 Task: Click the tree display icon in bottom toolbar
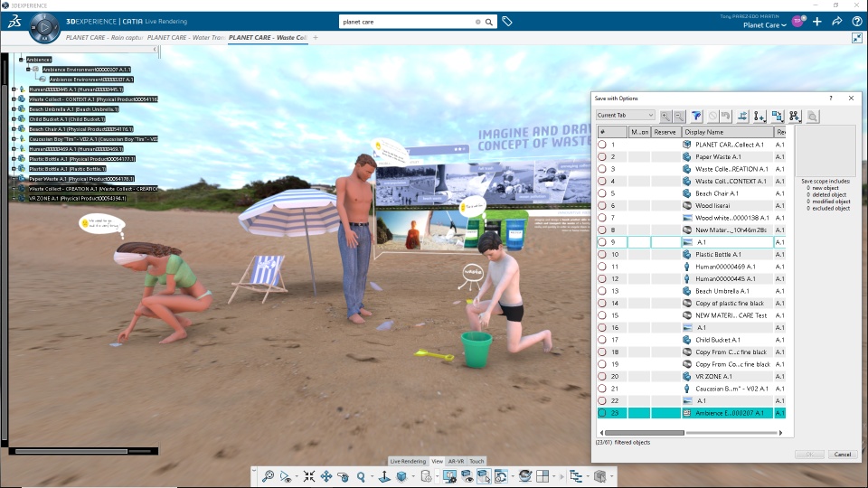576,476
